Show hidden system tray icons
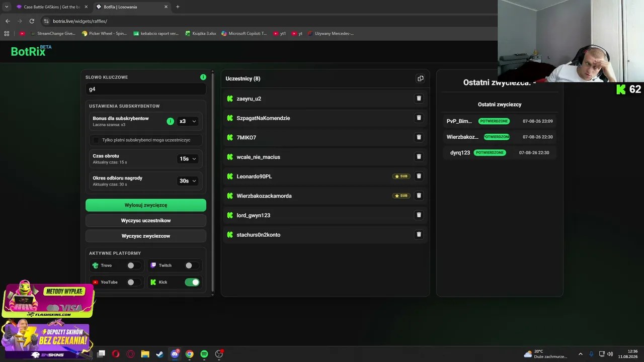 click(x=580, y=354)
